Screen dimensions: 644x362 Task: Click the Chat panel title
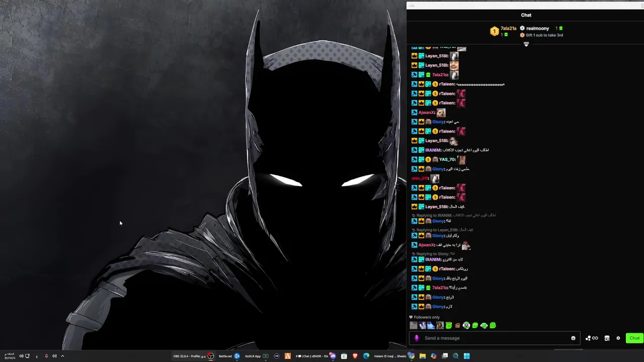[526, 15]
